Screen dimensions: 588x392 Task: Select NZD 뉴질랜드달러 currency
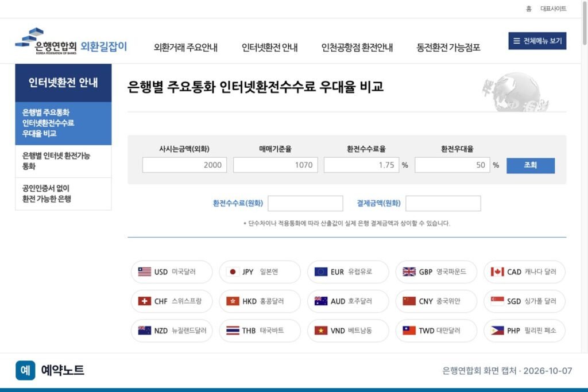172,331
